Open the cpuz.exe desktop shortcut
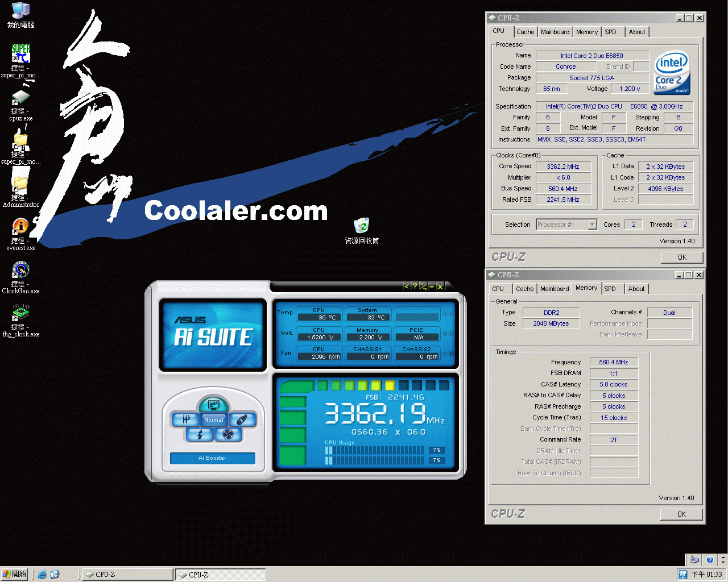728x582 pixels. [x=21, y=98]
